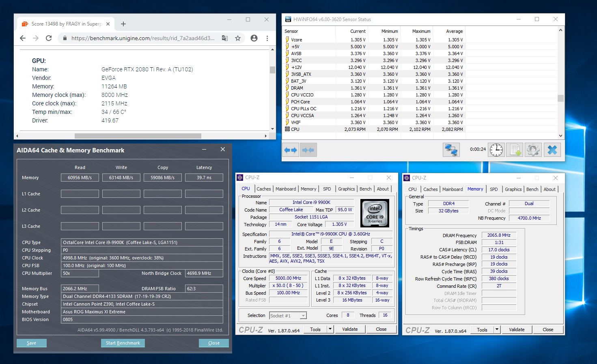
Task: Open Mainboard tab in CPU-Z processor window
Action: pyautogui.click(x=286, y=189)
